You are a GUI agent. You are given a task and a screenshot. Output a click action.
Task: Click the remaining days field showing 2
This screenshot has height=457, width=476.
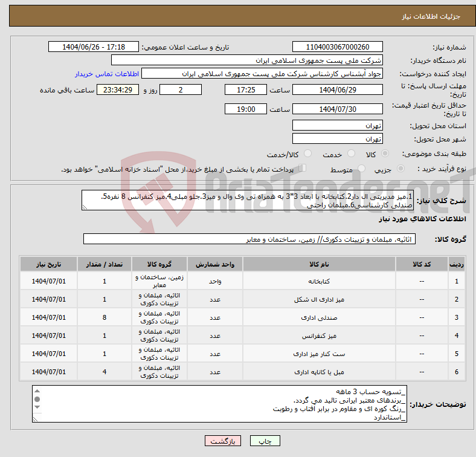(181, 89)
